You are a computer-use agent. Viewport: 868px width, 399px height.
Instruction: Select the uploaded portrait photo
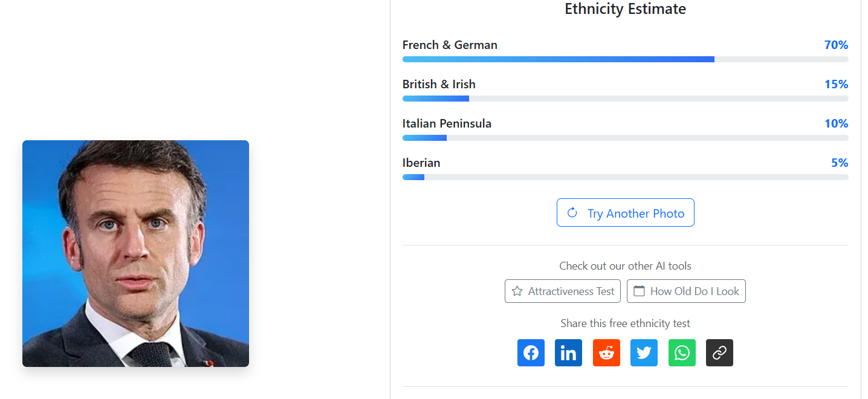tap(135, 253)
